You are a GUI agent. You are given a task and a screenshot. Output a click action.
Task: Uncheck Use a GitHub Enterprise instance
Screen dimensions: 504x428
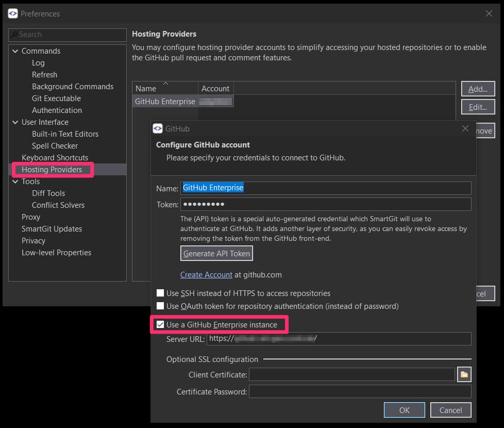(x=160, y=325)
